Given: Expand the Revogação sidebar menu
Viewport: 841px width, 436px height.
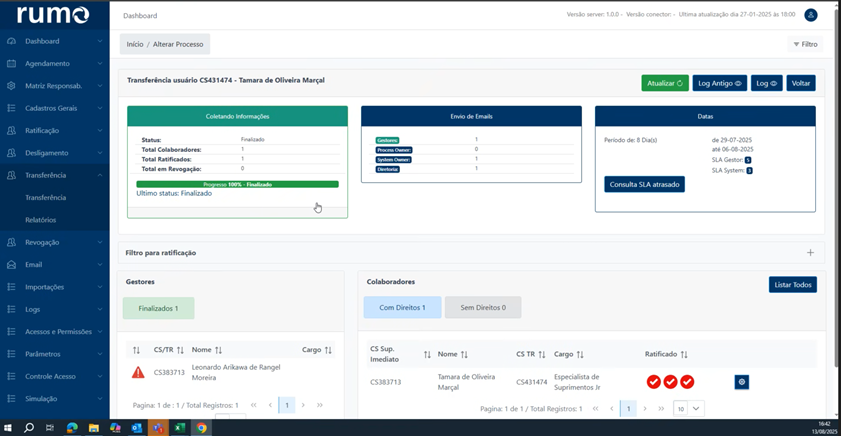Looking at the screenshot, I should 54,242.
